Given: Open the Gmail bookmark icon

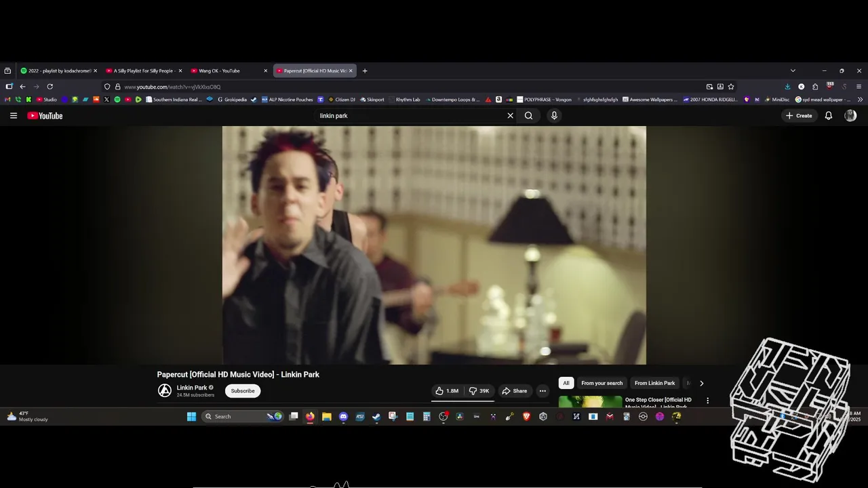Looking at the screenshot, I should (x=8, y=100).
